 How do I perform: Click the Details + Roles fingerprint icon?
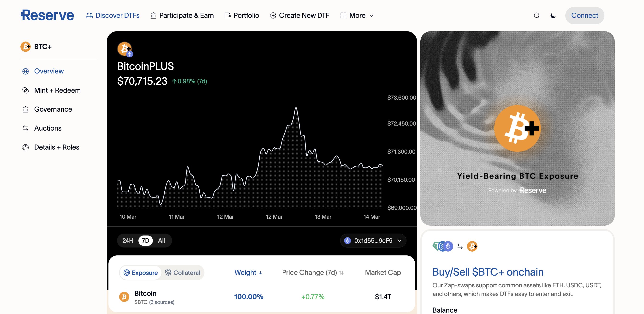[x=26, y=147]
